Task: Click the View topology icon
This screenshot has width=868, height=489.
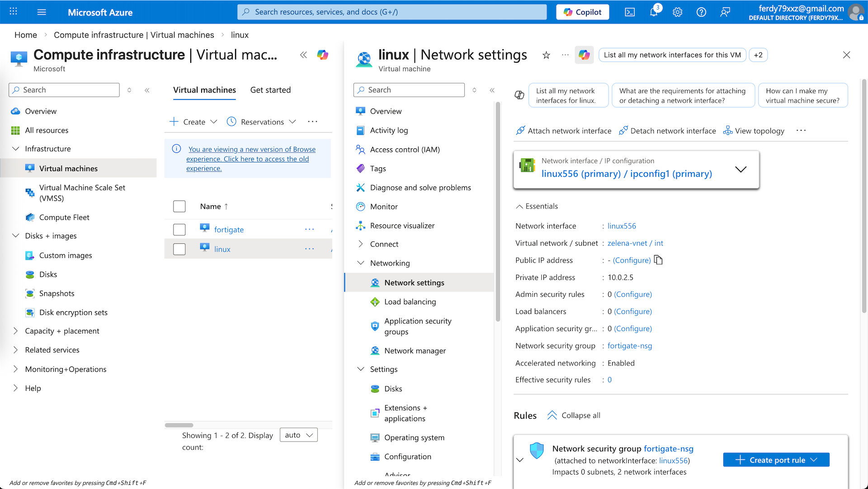Action: pos(727,131)
